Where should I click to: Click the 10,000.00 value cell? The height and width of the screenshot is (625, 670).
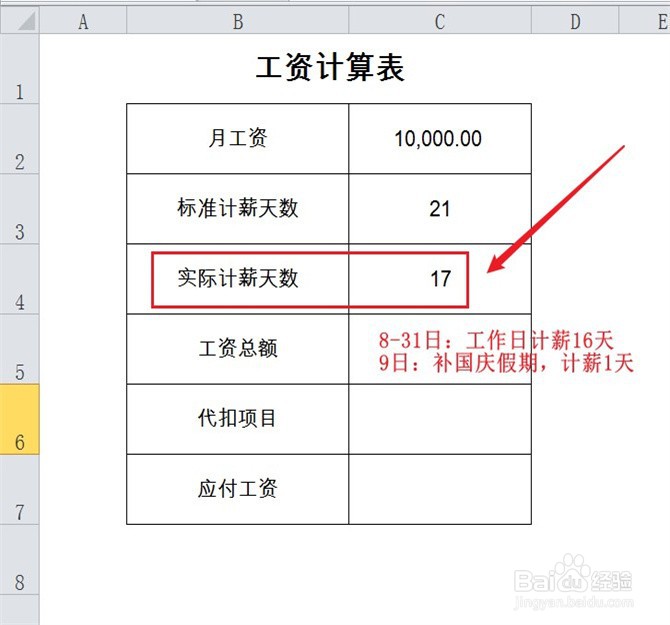click(440, 139)
